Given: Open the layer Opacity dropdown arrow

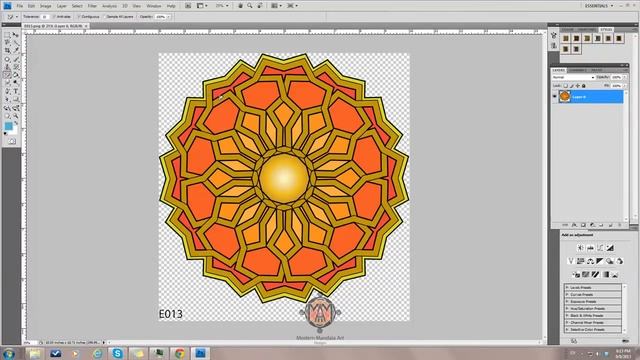Looking at the screenshot, I should [624, 77].
